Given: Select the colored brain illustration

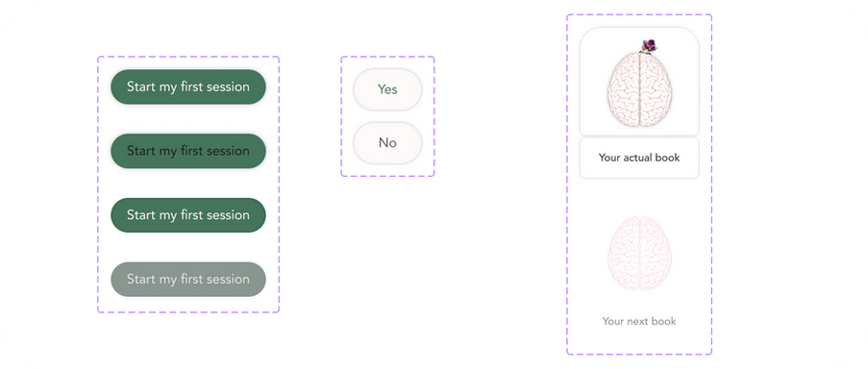Looking at the screenshot, I should (x=639, y=88).
